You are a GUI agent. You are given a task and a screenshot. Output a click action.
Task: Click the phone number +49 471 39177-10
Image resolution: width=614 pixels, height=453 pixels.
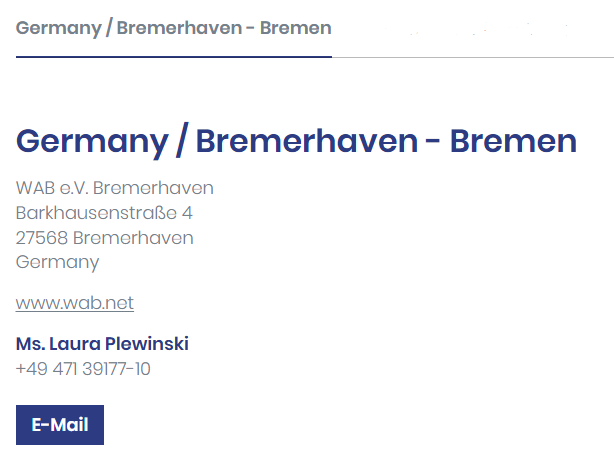point(83,369)
